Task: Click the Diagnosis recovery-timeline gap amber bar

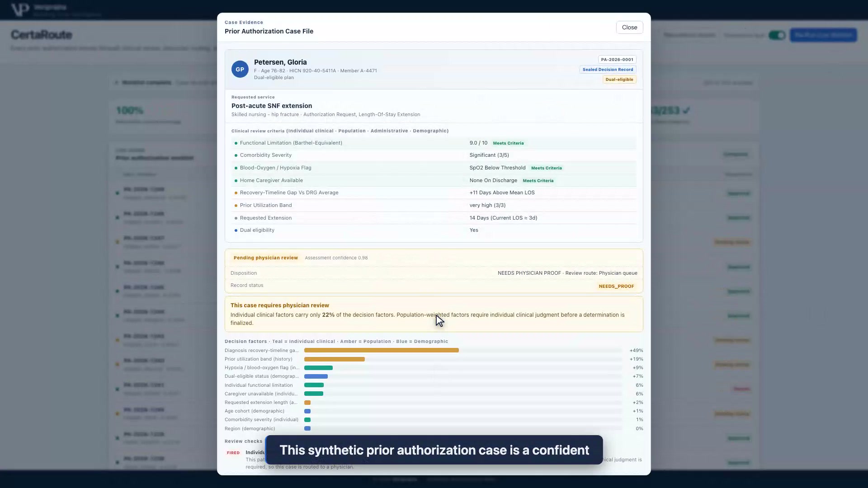Action: point(382,351)
